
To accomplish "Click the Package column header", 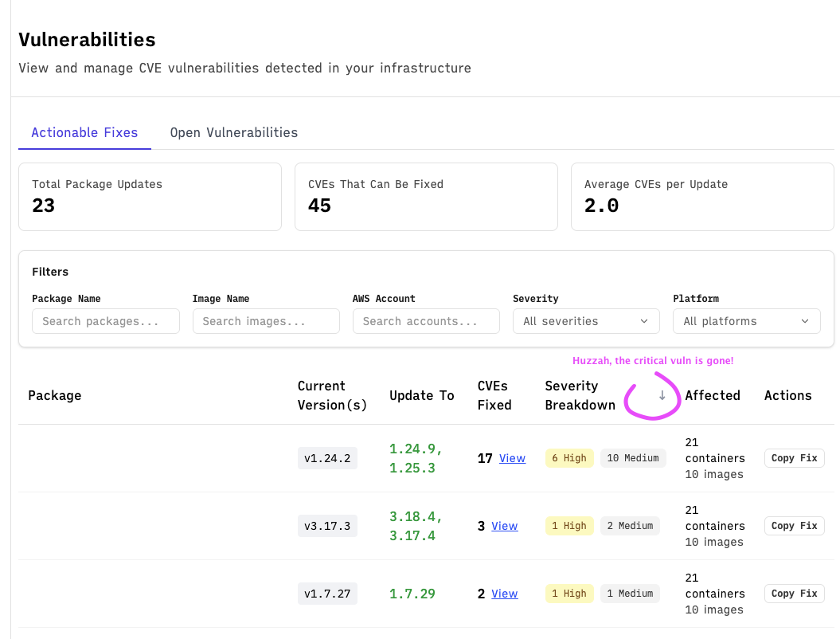I will click(x=55, y=395).
